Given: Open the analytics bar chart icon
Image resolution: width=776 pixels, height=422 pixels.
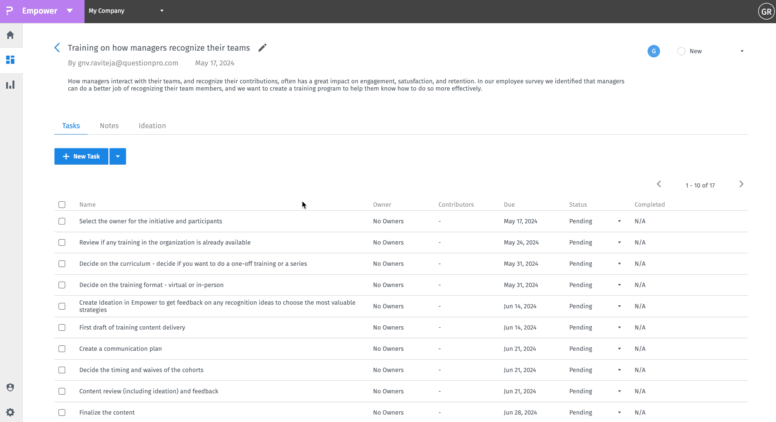Looking at the screenshot, I should (10, 85).
